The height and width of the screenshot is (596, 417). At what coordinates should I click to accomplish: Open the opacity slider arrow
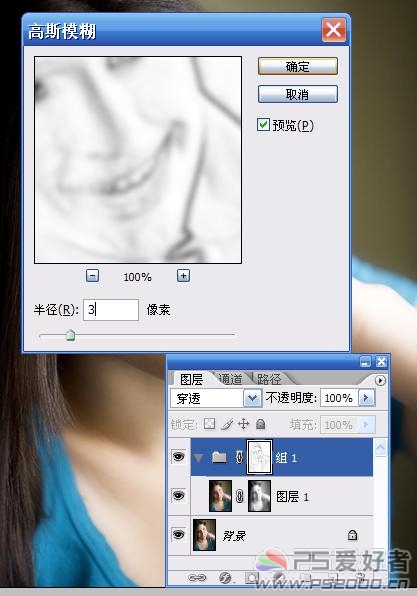coord(366,398)
